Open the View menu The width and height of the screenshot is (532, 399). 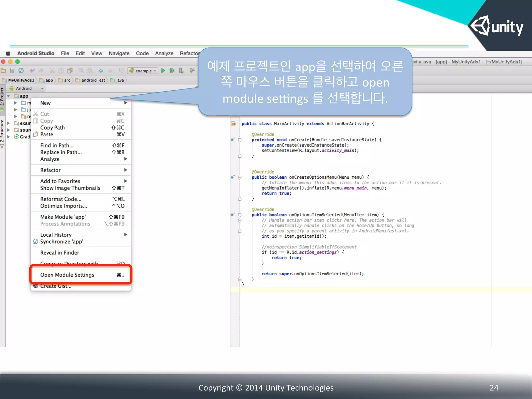point(97,54)
